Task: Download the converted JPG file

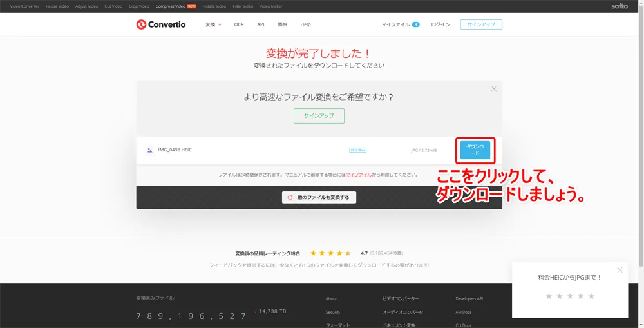Action: coord(475,150)
